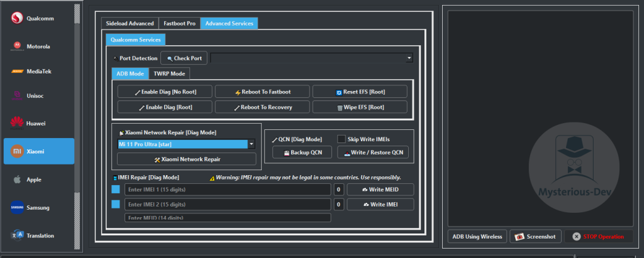Switch to Sideload Advanced tab
The height and width of the screenshot is (258, 644).
(x=130, y=23)
